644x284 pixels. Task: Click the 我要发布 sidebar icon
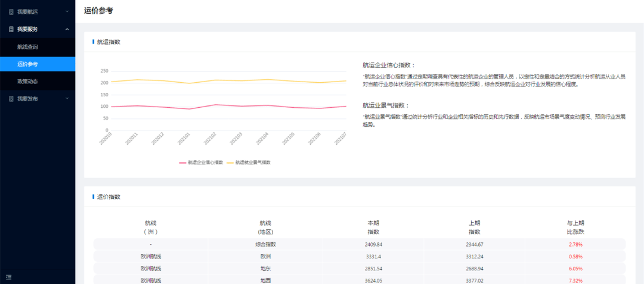click(x=11, y=99)
